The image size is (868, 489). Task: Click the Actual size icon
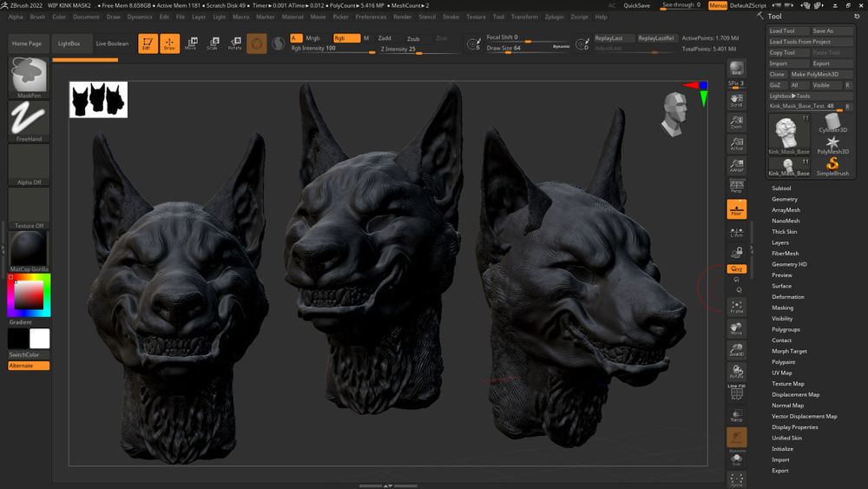click(x=736, y=143)
